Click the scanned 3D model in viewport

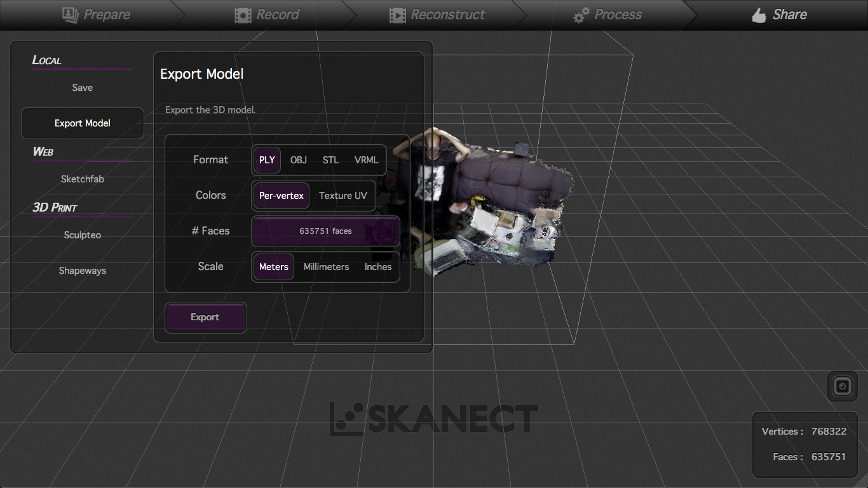tap(496, 197)
